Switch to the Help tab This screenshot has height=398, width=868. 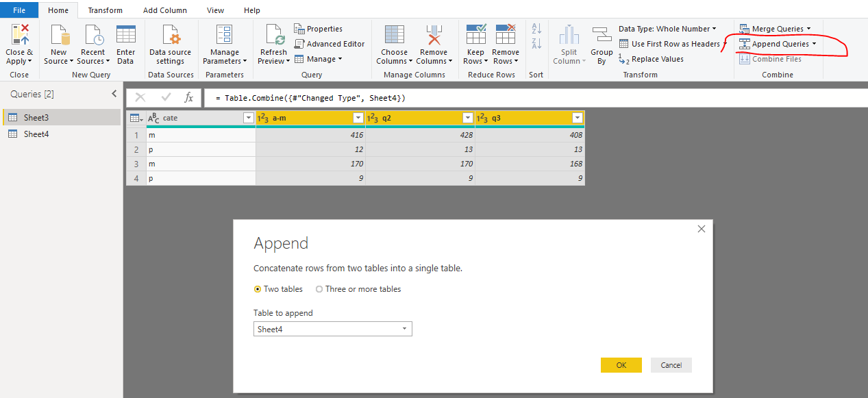coord(252,10)
